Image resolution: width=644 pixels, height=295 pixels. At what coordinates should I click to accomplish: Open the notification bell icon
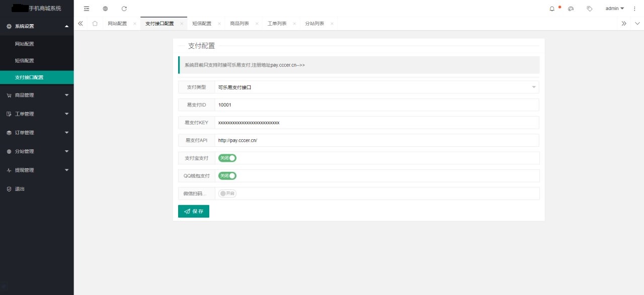552,9
